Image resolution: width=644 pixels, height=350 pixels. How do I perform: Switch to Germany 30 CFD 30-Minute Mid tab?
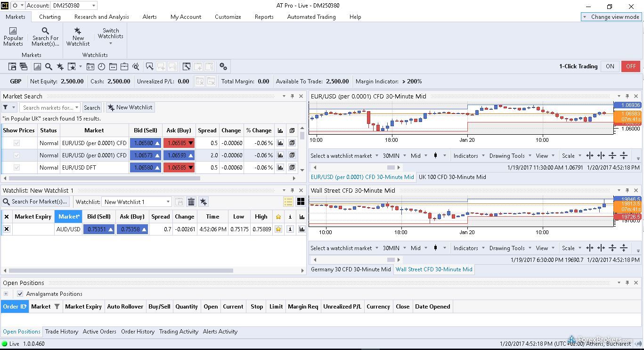pos(351,269)
